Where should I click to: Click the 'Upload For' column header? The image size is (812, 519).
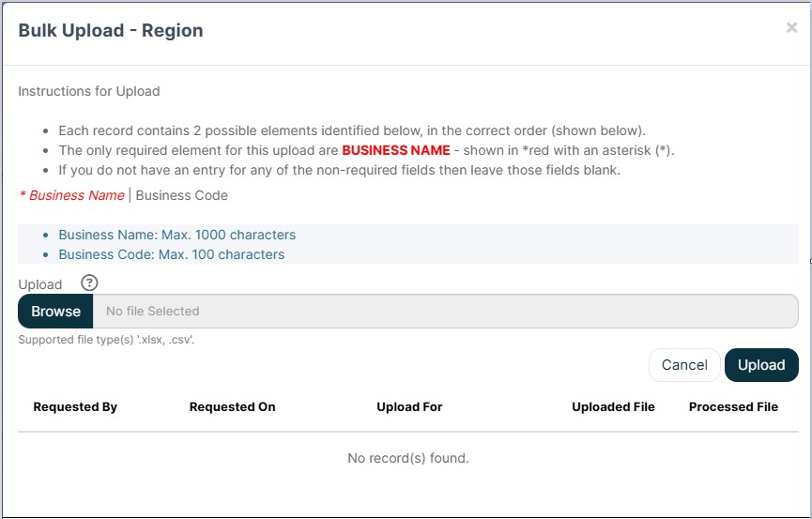coord(409,407)
